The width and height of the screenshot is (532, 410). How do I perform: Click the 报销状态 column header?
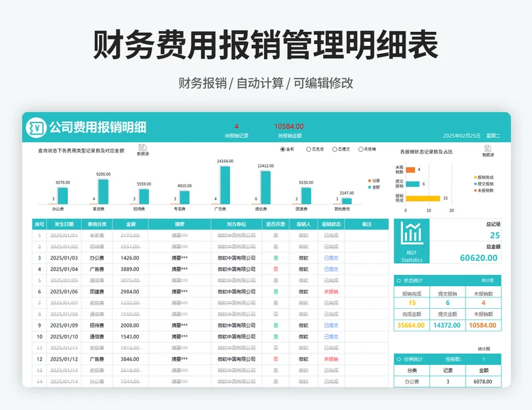[x=331, y=224]
